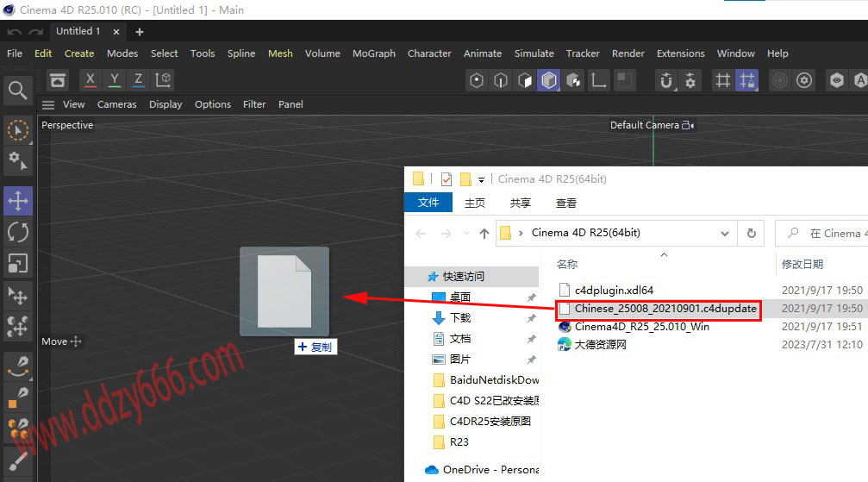The height and width of the screenshot is (482, 868).
Task: Open R23 folder in Explorer sidebar
Action: [x=459, y=442]
